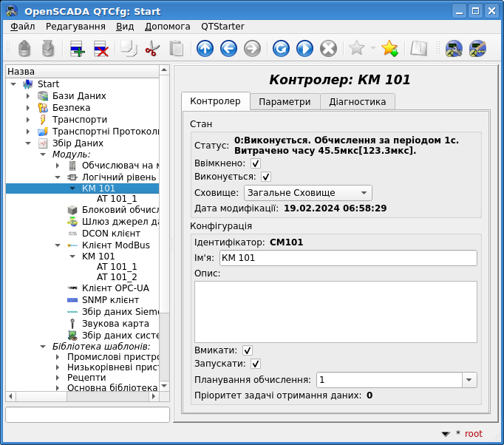The width and height of the screenshot is (504, 445).
Task: Expand the Промислові пристрої library node
Action: [58, 357]
